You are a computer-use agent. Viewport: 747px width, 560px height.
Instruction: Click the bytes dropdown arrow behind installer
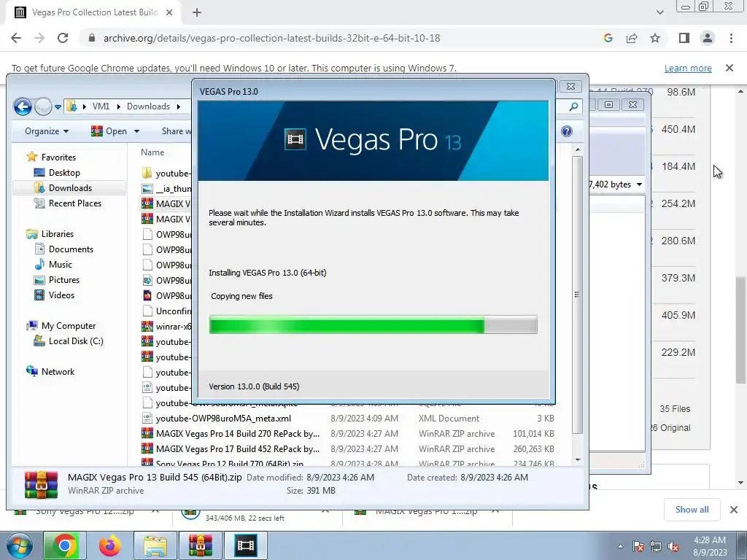(639, 184)
